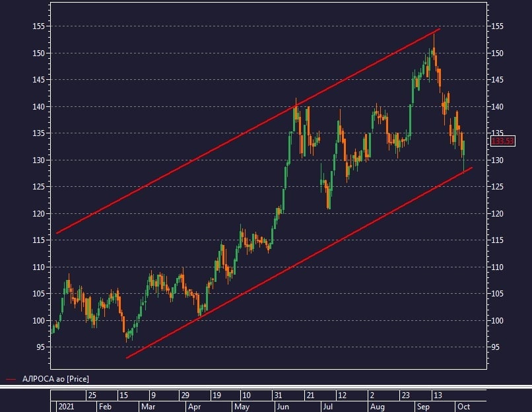532x412 pixels.
Task: Click the date tick labeled 13
Action: click(438, 395)
